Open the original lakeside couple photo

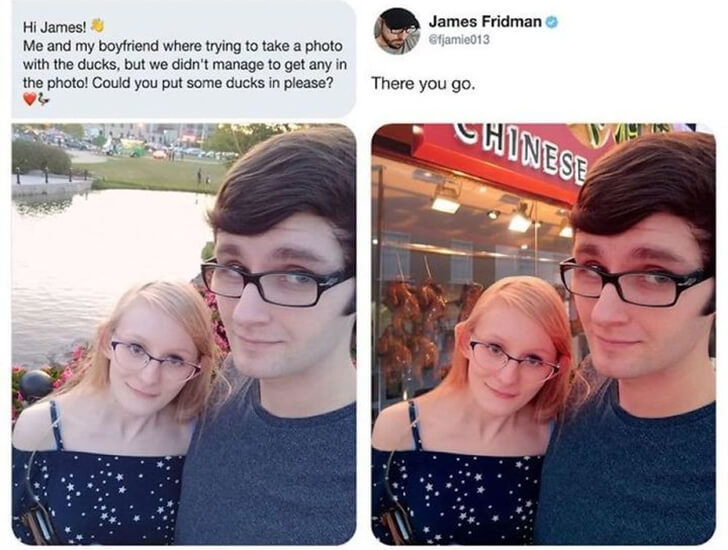(184, 334)
